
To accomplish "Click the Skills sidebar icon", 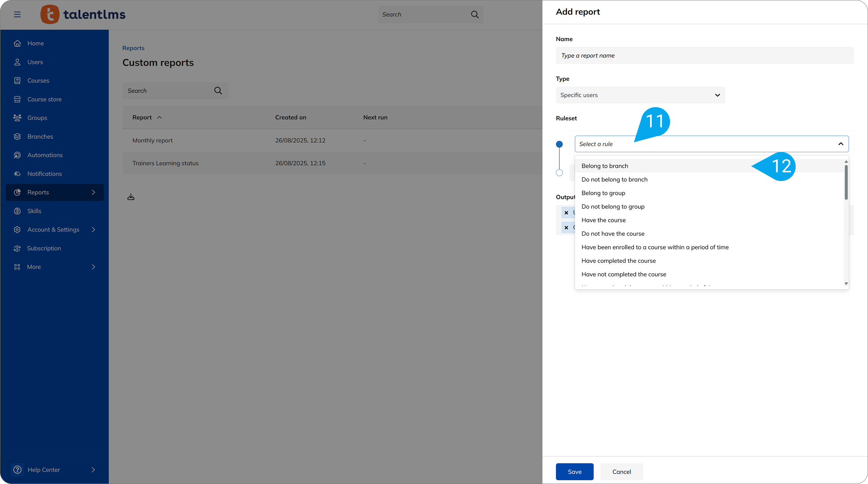I will [17, 211].
